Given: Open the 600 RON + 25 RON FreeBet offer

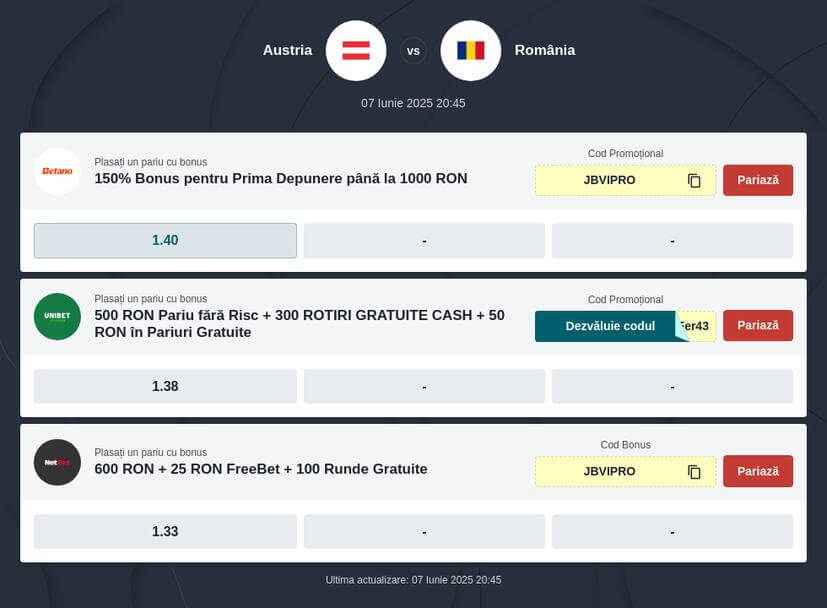Looking at the screenshot, I should click(261, 469).
